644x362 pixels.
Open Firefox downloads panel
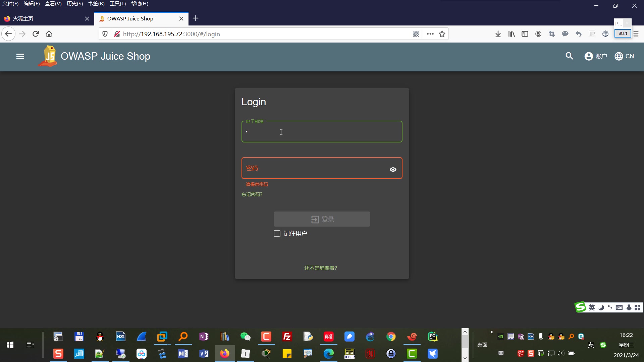click(498, 34)
